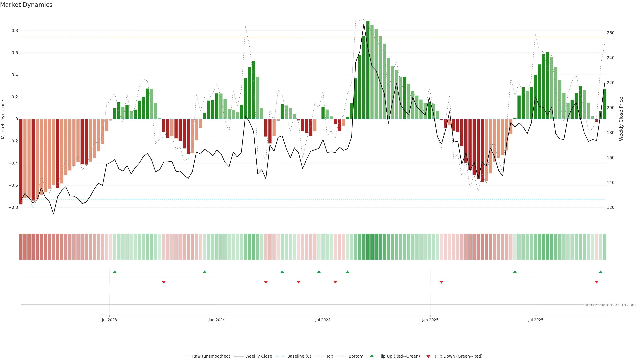Toggle the Bottom legend entry
Image resolution: width=644 pixels, height=362 pixels.
coord(356,356)
